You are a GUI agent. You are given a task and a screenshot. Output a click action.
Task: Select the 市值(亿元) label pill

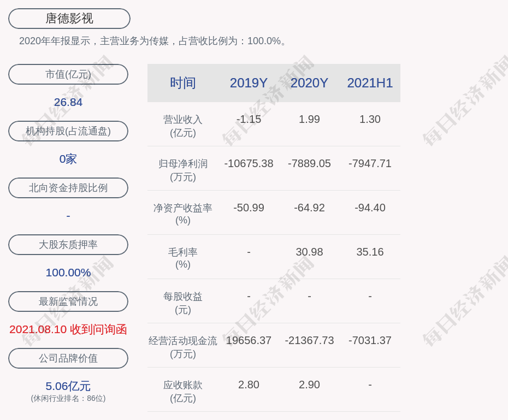[x=68, y=74]
